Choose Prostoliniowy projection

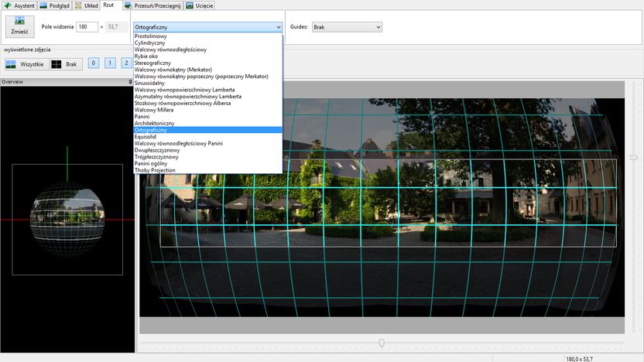tap(207, 36)
